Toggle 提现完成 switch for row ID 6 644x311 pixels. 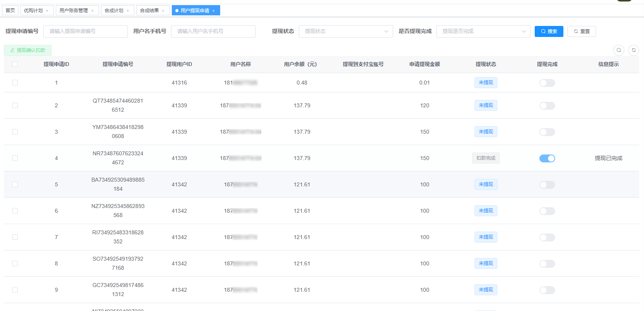(547, 211)
